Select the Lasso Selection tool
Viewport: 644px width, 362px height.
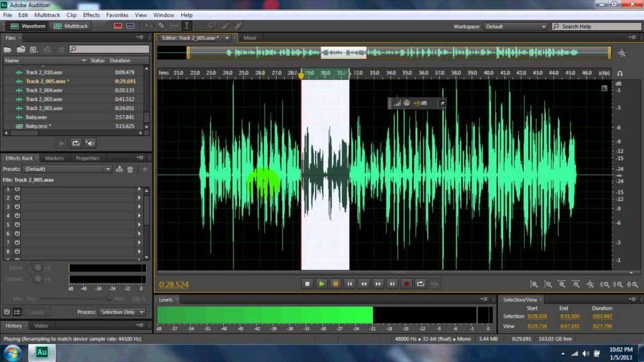pyautogui.click(x=213, y=26)
